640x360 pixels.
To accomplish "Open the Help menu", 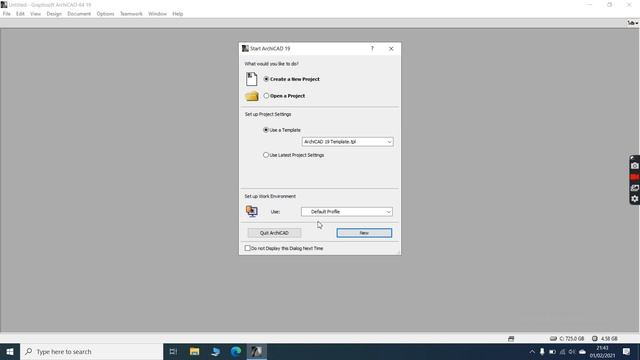I will click(x=178, y=14).
